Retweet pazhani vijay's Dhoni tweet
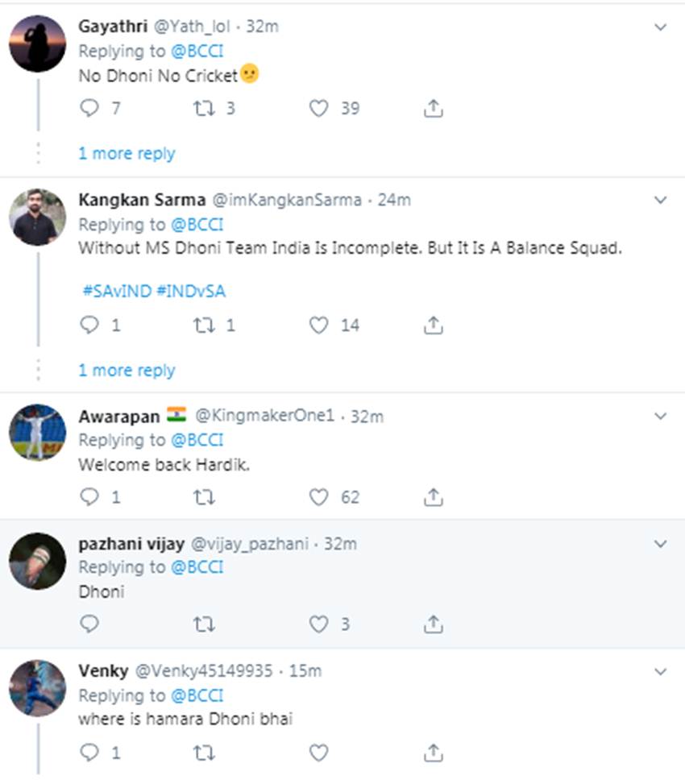This screenshot has width=685, height=784. (x=204, y=624)
